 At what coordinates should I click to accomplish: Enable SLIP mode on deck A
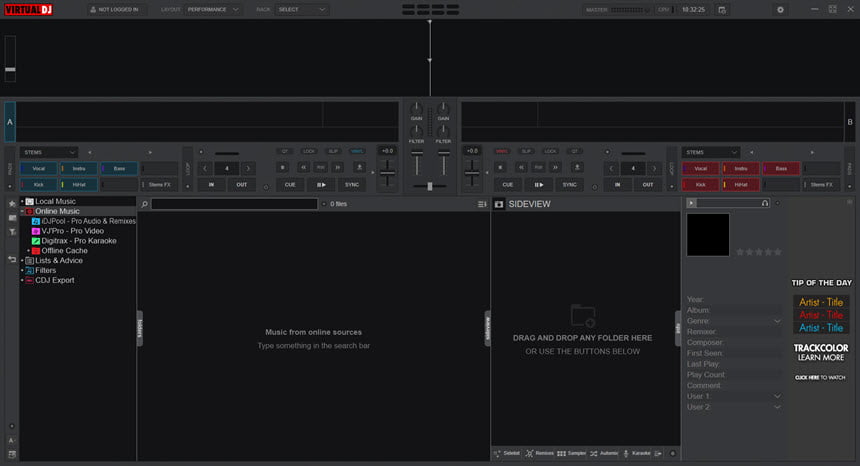pyautogui.click(x=333, y=151)
